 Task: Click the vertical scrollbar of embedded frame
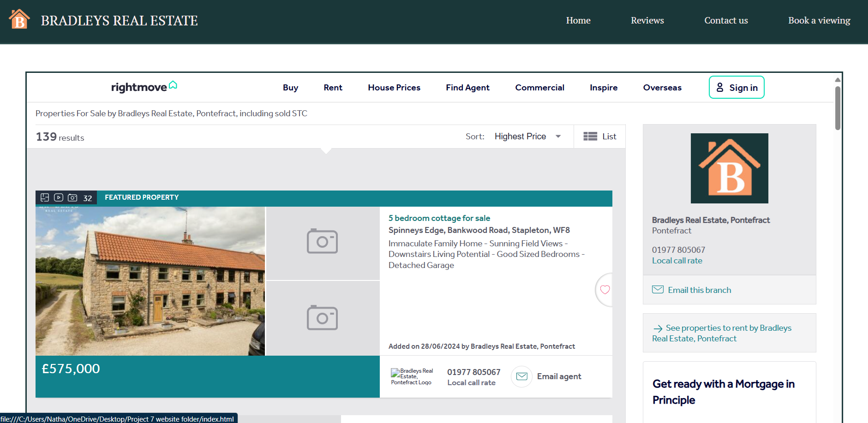[x=838, y=108]
